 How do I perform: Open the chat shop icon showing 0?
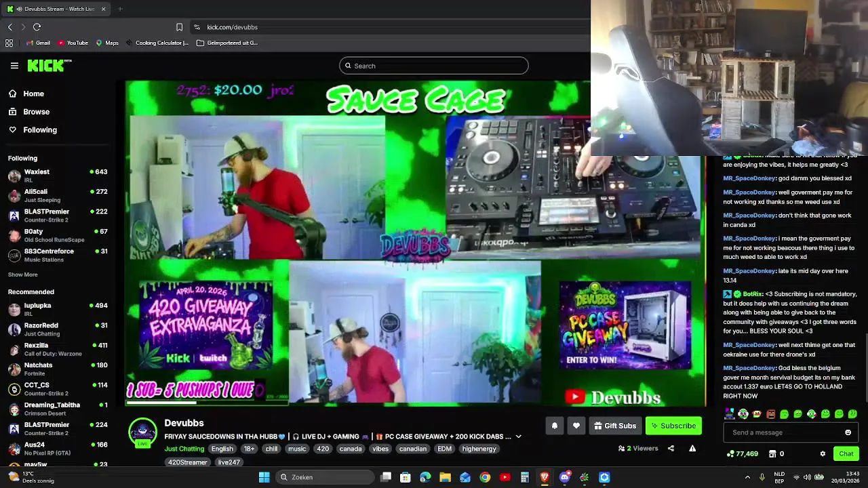(x=776, y=453)
